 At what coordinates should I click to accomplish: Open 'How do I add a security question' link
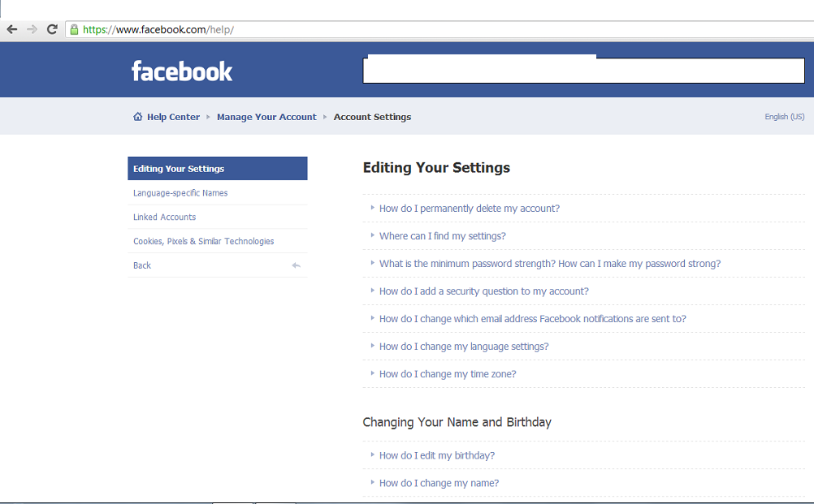click(x=484, y=291)
